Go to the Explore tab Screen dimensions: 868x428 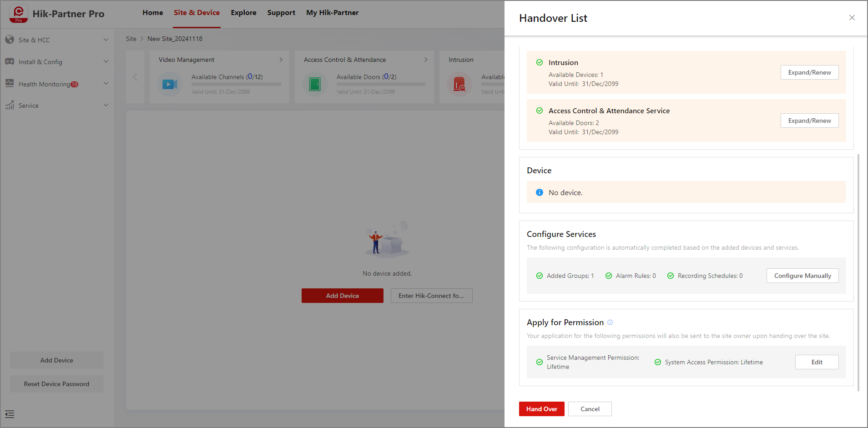(x=243, y=13)
